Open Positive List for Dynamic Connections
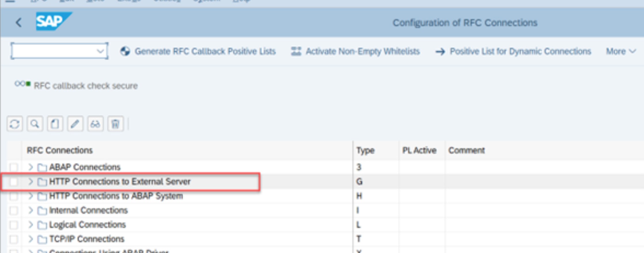644x253 pixels. point(513,51)
